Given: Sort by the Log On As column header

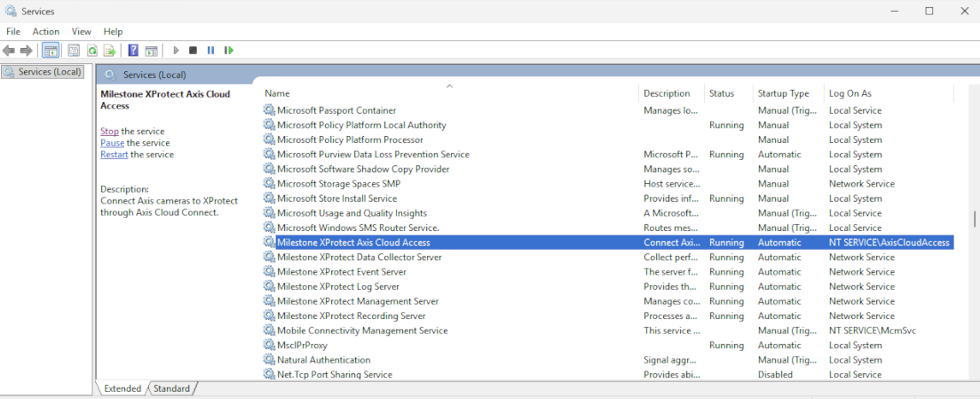Looking at the screenshot, I should coord(888,93).
